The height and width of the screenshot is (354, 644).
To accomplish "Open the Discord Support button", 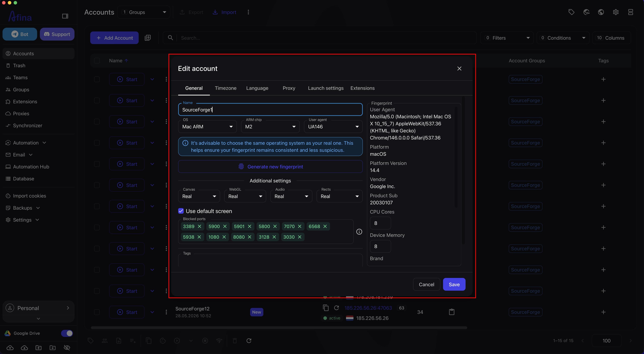I will click(57, 34).
